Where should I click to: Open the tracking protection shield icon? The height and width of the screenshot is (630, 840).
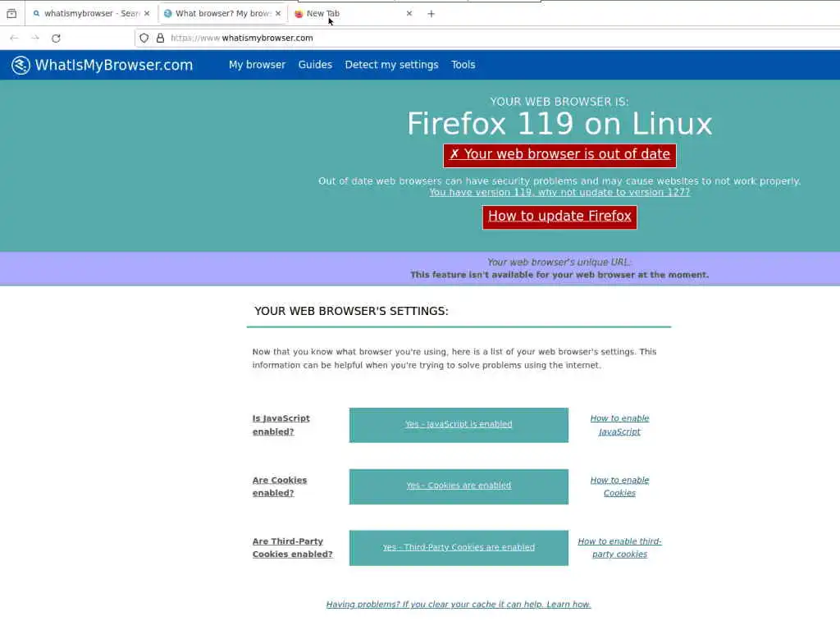144,38
